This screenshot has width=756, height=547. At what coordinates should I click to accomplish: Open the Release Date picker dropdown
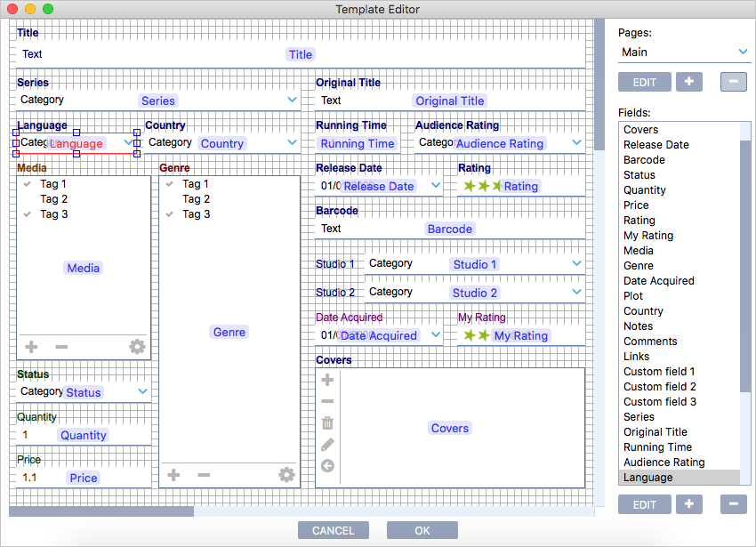[436, 185]
